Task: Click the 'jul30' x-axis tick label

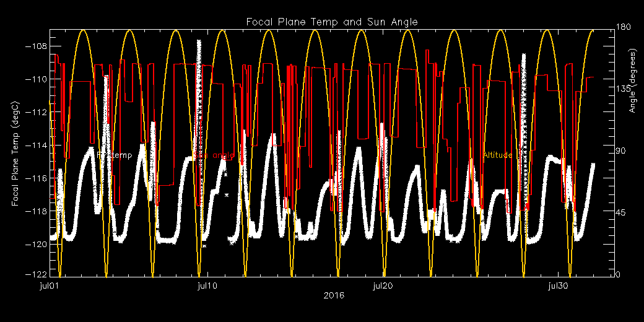Action: [559, 286]
